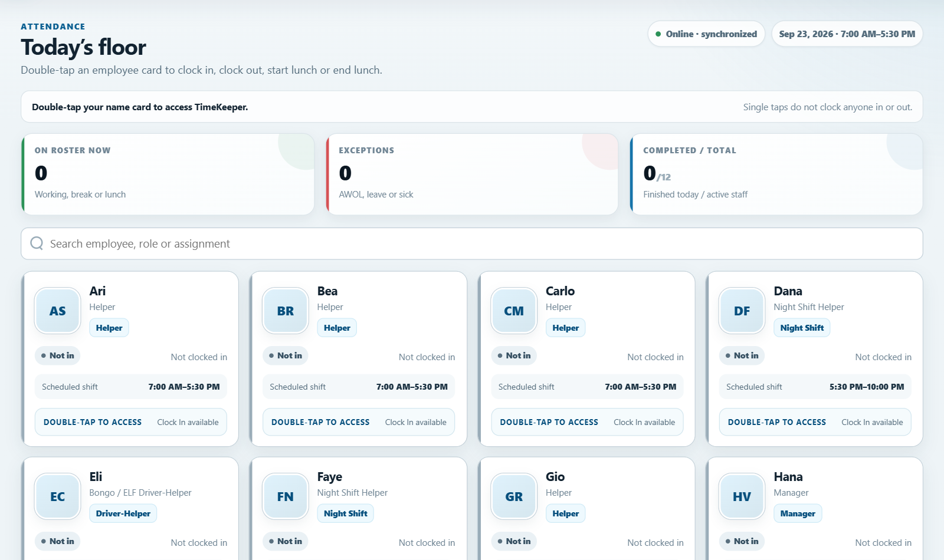Open the On Roster Now summary card
The width and height of the screenshot is (944, 560).
click(x=168, y=174)
